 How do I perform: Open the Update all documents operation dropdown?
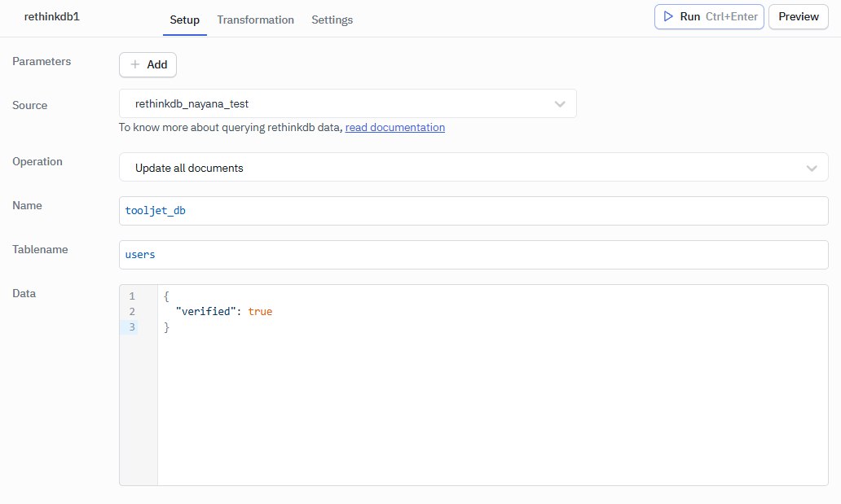(473, 168)
